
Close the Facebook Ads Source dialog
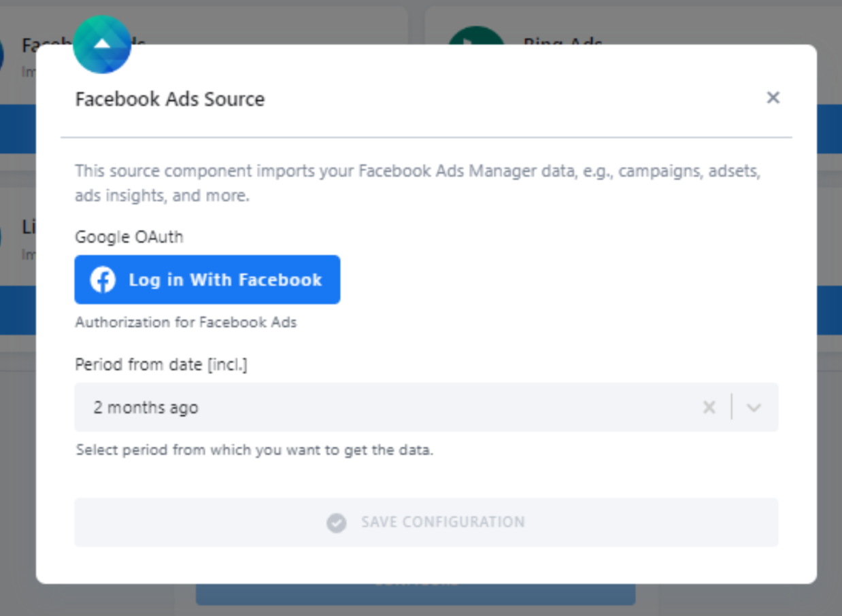pos(773,98)
